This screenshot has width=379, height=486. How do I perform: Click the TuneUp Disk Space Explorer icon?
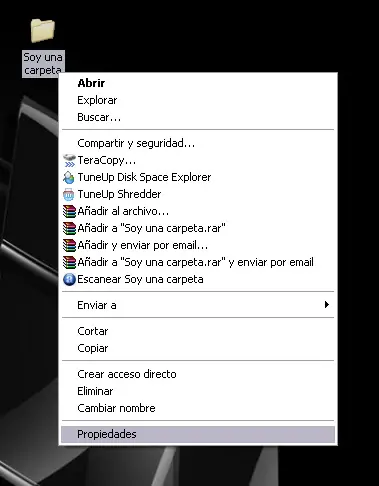click(x=69, y=177)
